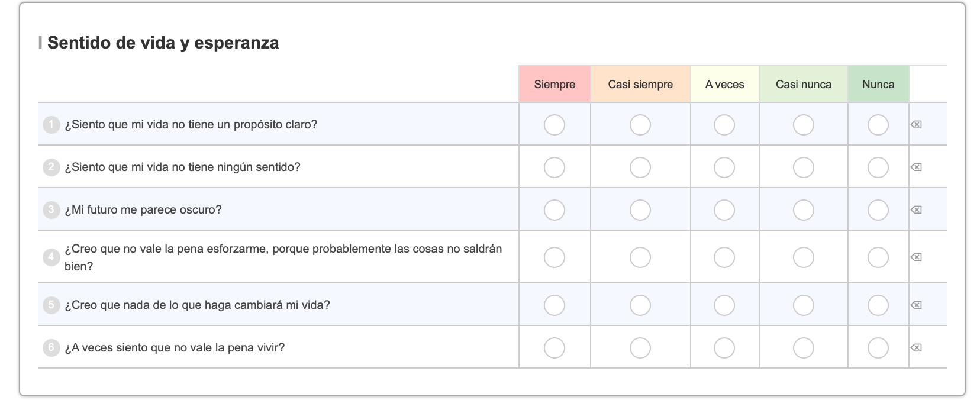This screenshot has height=400, width=980.
Task: Reset the answer for 'Mi futuro me parece oscuro'
Action: [x=916, y=210]
